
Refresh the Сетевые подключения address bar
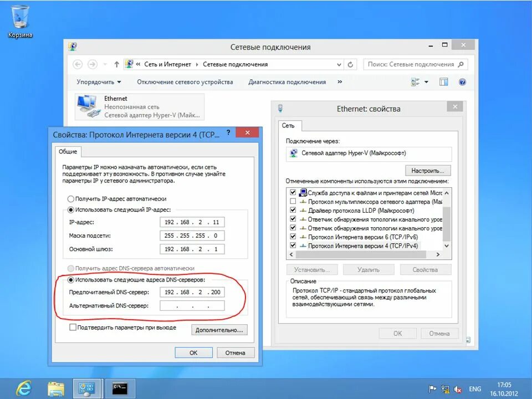click(x=350, y=64)
